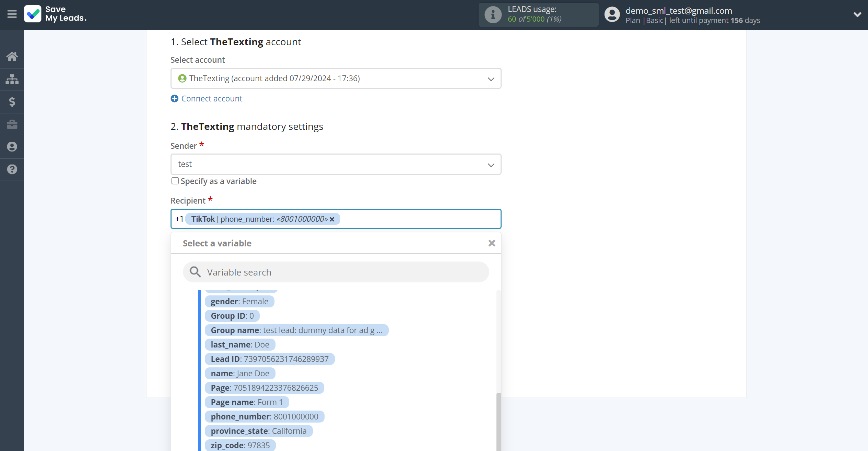The height and width of the screenshot is (451, 868).
Task: Toggle Specify as a variable checkbox
Action: 175,181
